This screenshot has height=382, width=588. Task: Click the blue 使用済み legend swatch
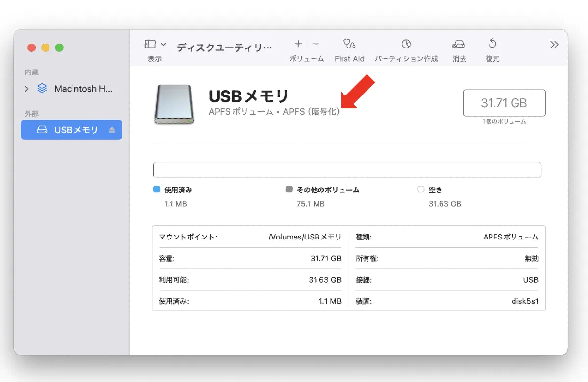[157, 189]
